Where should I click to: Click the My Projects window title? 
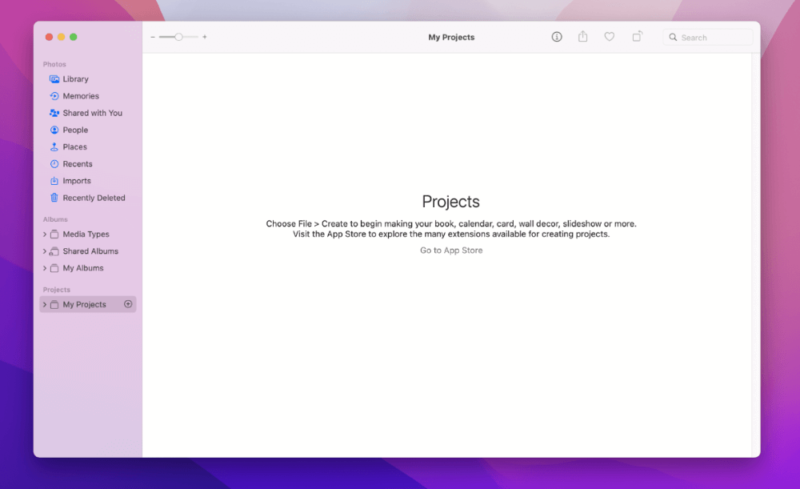451,37
